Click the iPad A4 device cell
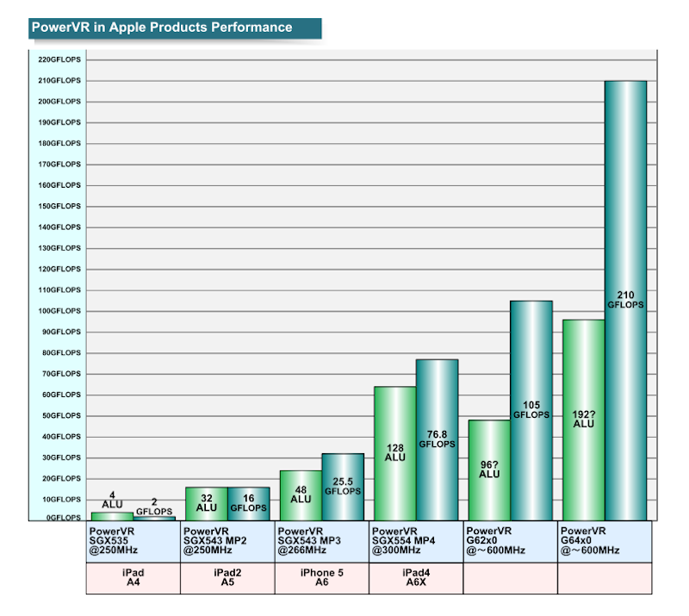Viewport: 689px width, 616px height. coord(133,578)
